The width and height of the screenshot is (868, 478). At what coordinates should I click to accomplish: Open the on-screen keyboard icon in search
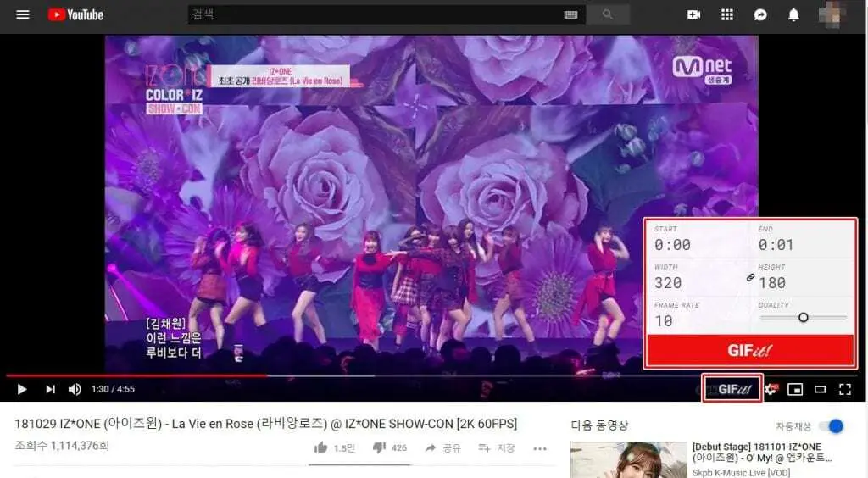click(570, 15)
